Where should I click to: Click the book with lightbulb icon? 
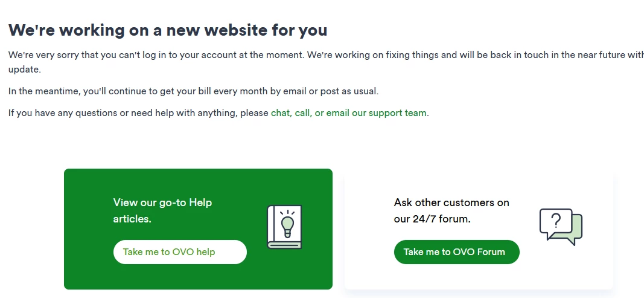(x=284, y=227)
